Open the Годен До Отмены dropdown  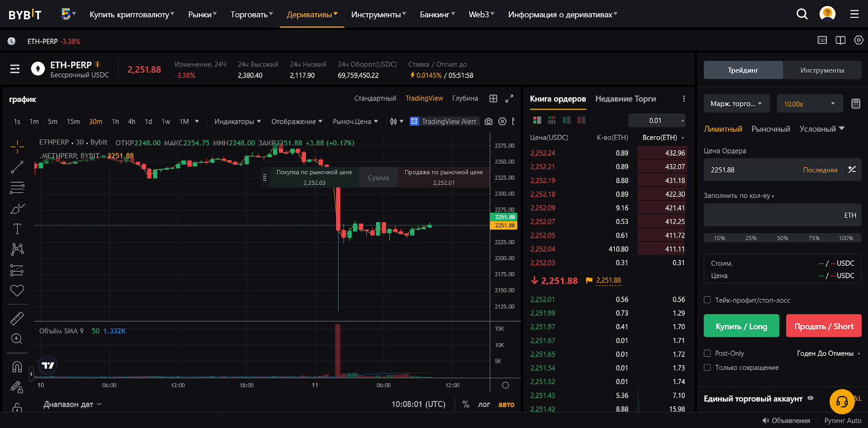pos(828,353)
